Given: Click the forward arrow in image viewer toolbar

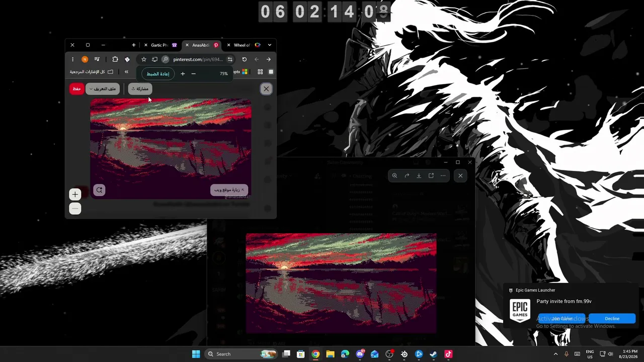Looking at the screenshot, I should tap(407, 175).
